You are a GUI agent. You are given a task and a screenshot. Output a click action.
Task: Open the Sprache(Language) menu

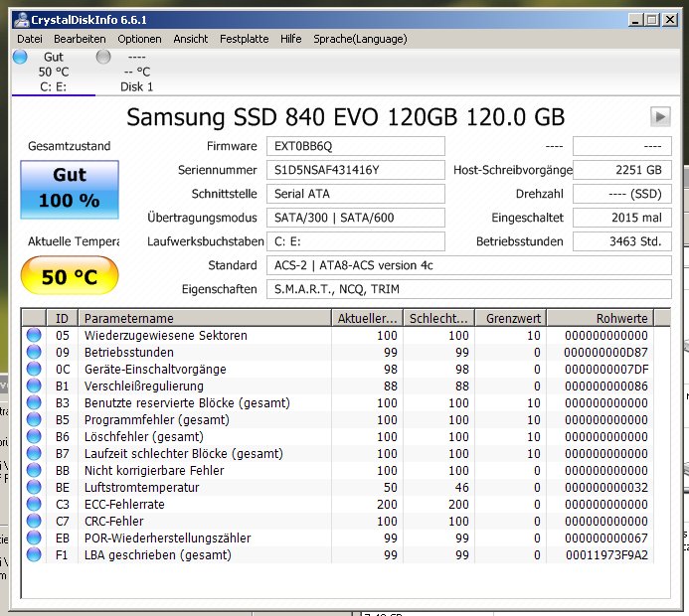click(x=360, y=39)
